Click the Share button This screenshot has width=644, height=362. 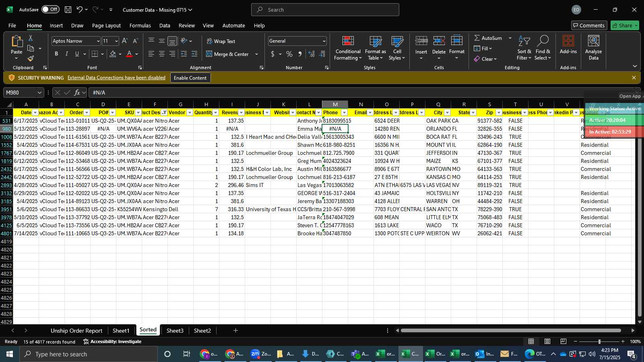tap(625, 25)
